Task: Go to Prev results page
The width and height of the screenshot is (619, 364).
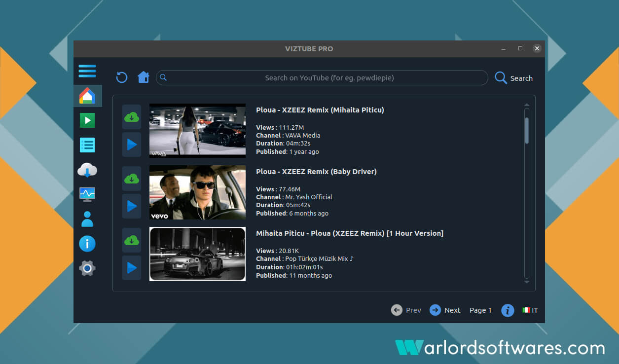Action: [406, 310]
